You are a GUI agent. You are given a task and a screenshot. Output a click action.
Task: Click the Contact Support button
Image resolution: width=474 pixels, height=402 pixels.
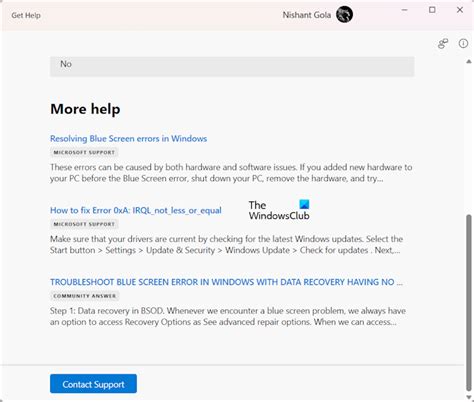[x=93, y=384]
